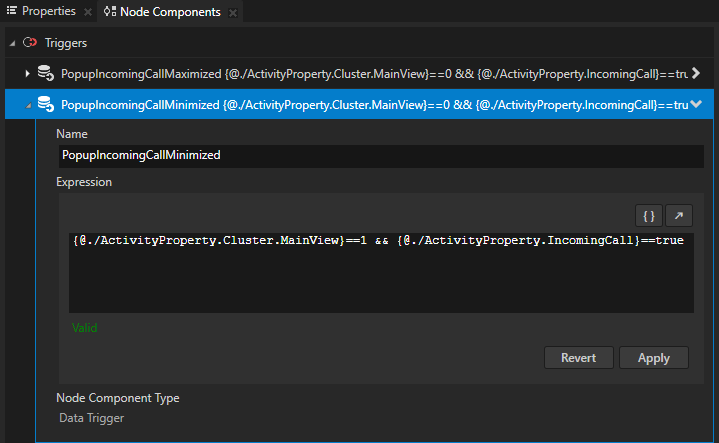Click the Triggers section icon

click(30, 43)
